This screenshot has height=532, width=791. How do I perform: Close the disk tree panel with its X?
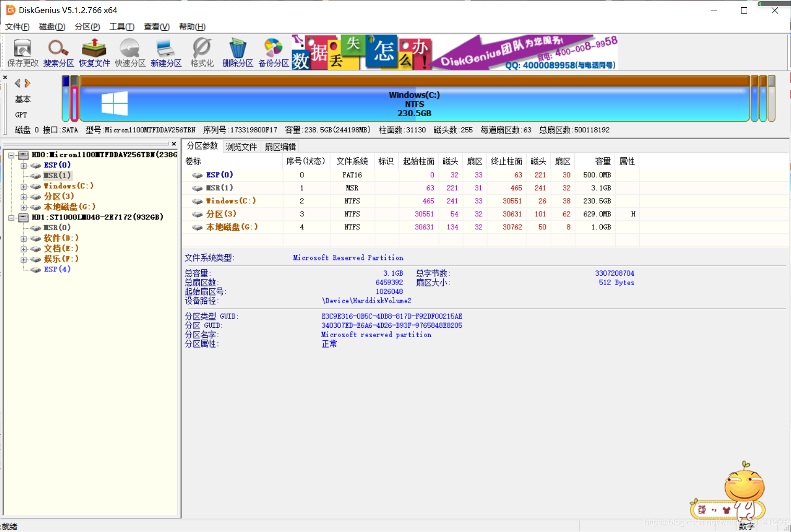coord(174,144)
